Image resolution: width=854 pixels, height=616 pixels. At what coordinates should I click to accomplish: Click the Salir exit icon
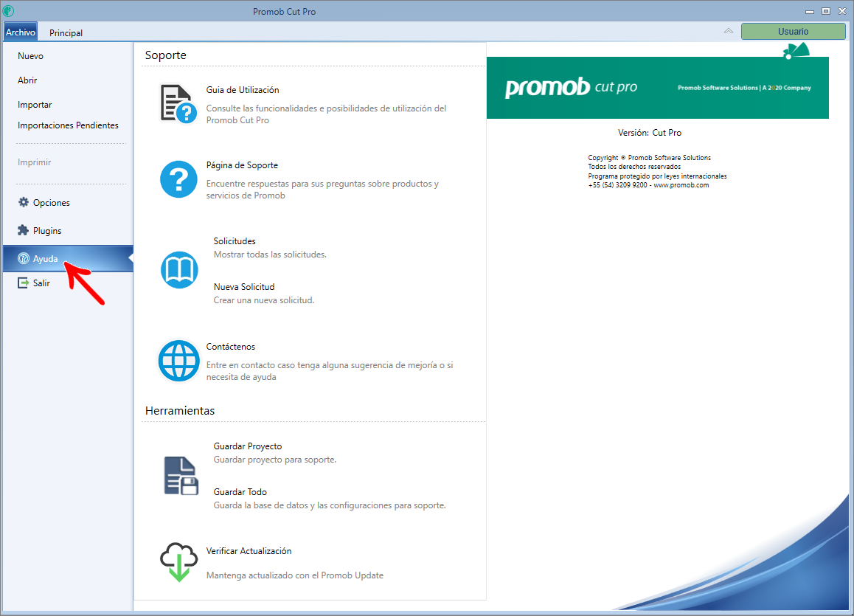24,283
